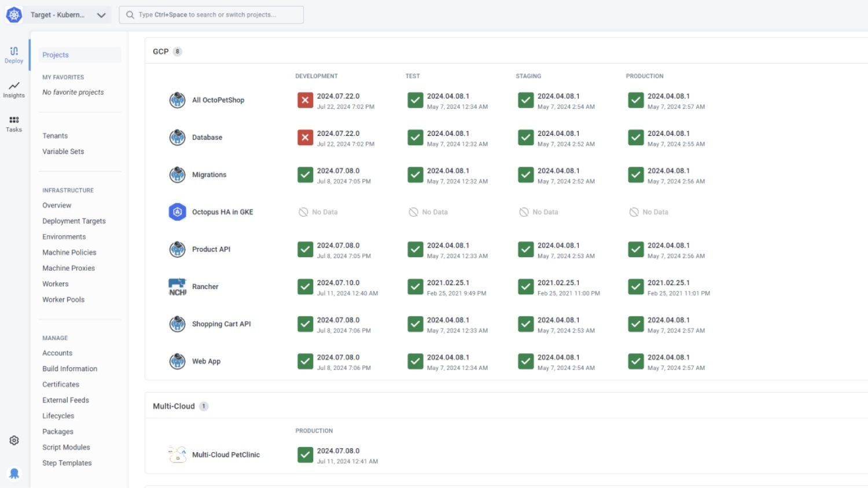Open Machine Proxies page
This screenshot has width=868, height=488.
[x=69, y=268]
